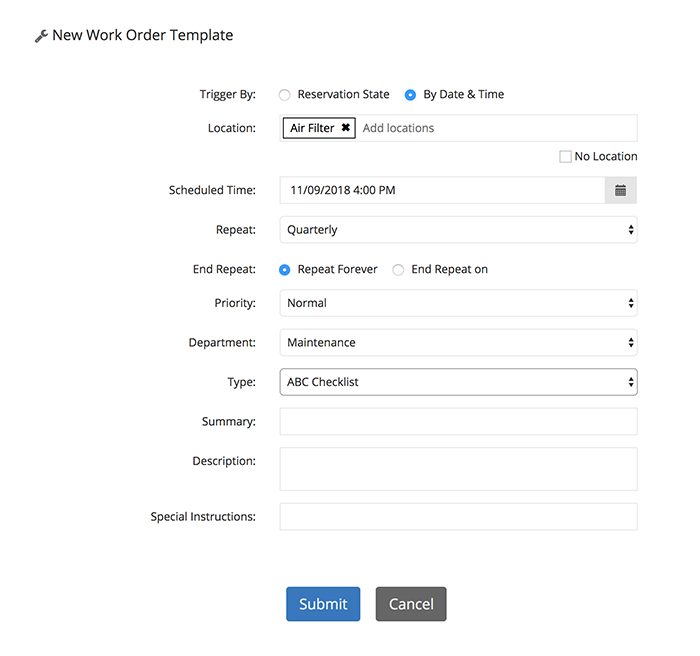Click the wrench icon beside the title
Viewport: 700px width, 656px height.
[x=41, y=36]
